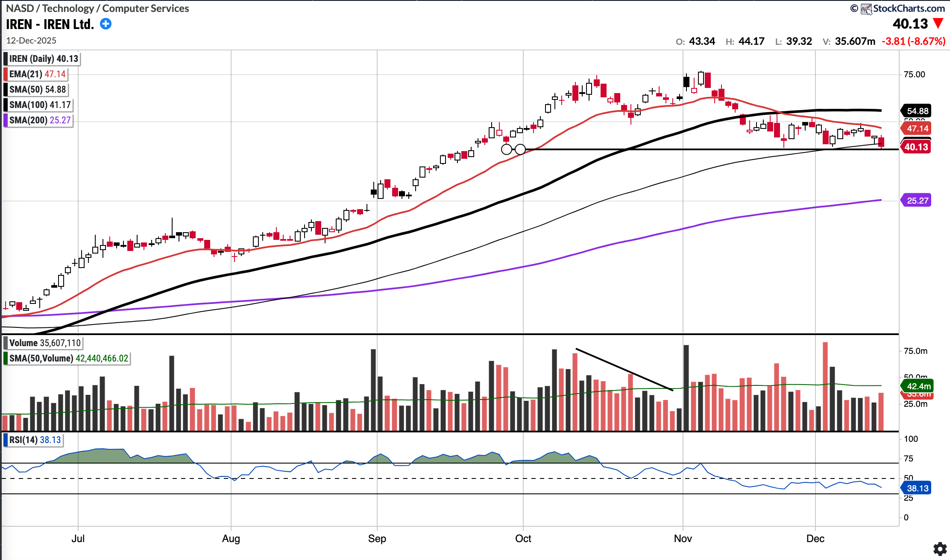Expand the Volume legend label
Image resolution: width=950 pixels, height=560 pixels.
[44, 343]
